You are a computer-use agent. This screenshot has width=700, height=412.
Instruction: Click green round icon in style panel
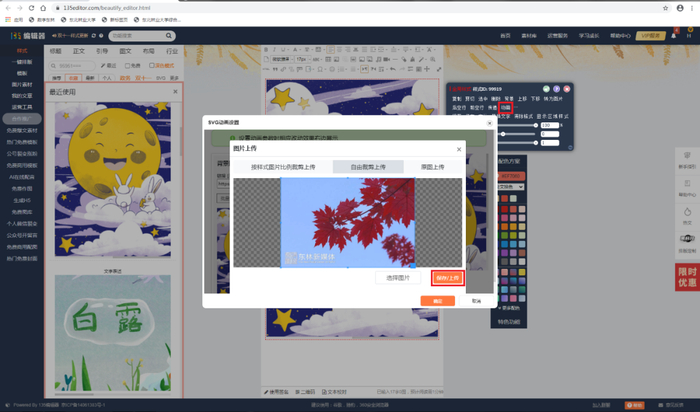pyautogui.click(x=546, y=89)
